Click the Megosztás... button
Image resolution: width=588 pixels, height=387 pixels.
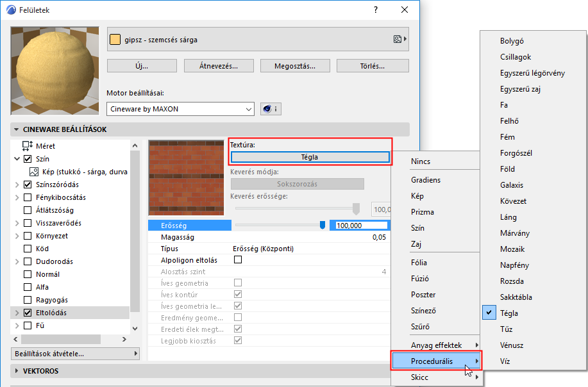click(295, 66)
